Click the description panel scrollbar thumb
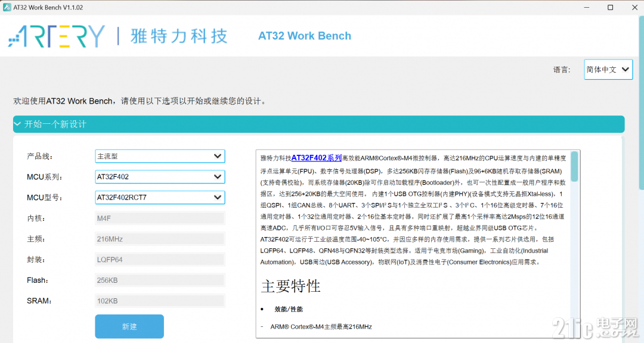644x343 pixels. tap(574, 167)
